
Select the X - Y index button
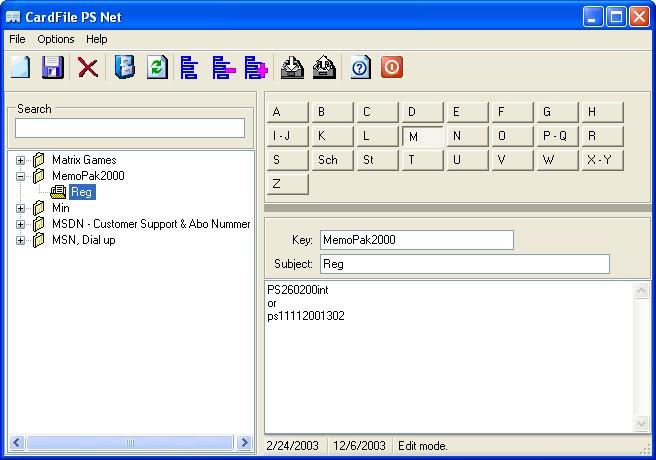[602, 160]
